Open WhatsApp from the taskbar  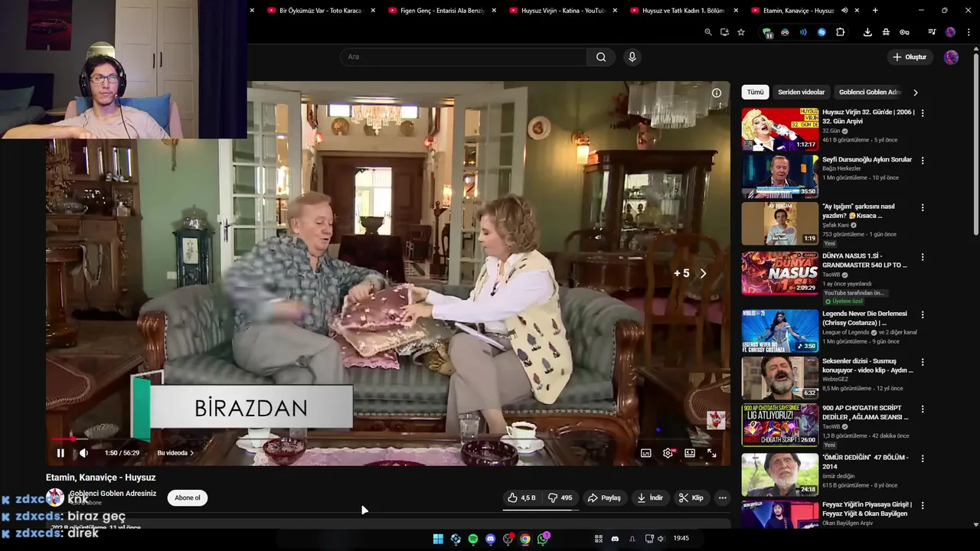(543, 539)
